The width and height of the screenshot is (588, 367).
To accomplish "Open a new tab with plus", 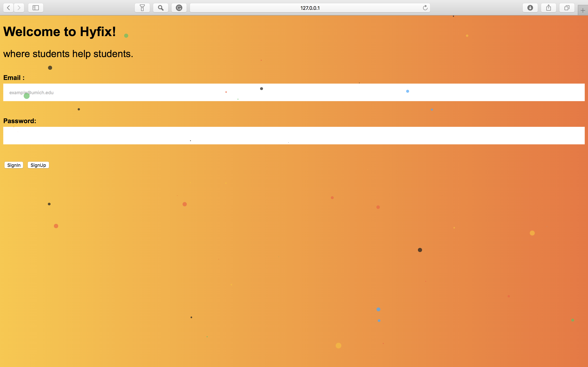I will coord(583,10).
